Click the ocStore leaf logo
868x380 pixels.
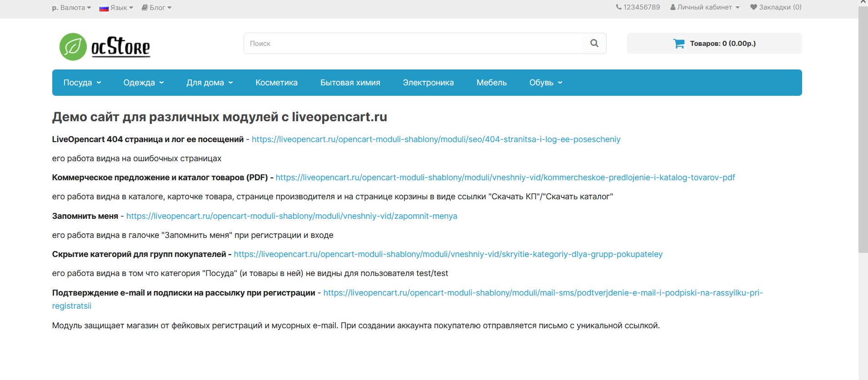pyautogui.click(x=73, y=47)
